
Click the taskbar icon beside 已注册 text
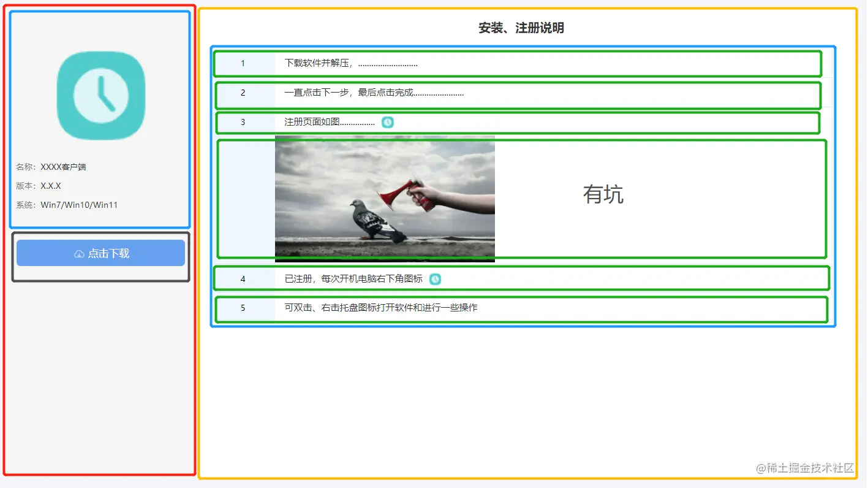pyautogui.click(x=436, y=279)
